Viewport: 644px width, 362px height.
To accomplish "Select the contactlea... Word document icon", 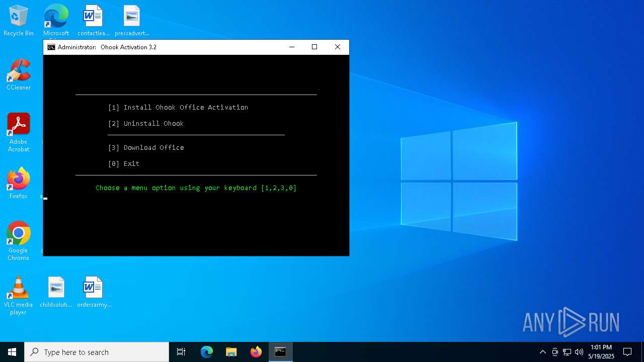I will 93,21.
